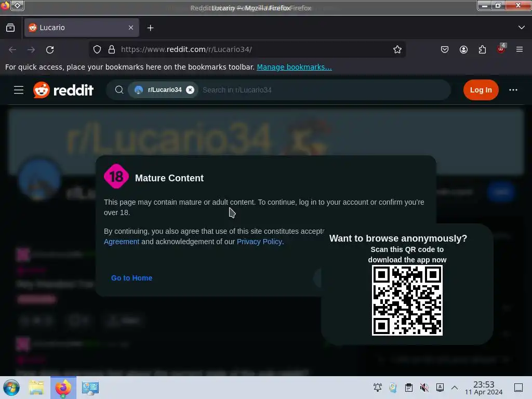Image resolution: width=532 pixels, height=399 pixels.
Task: Expand the list all tabs chevron
Action: (521, 28)
